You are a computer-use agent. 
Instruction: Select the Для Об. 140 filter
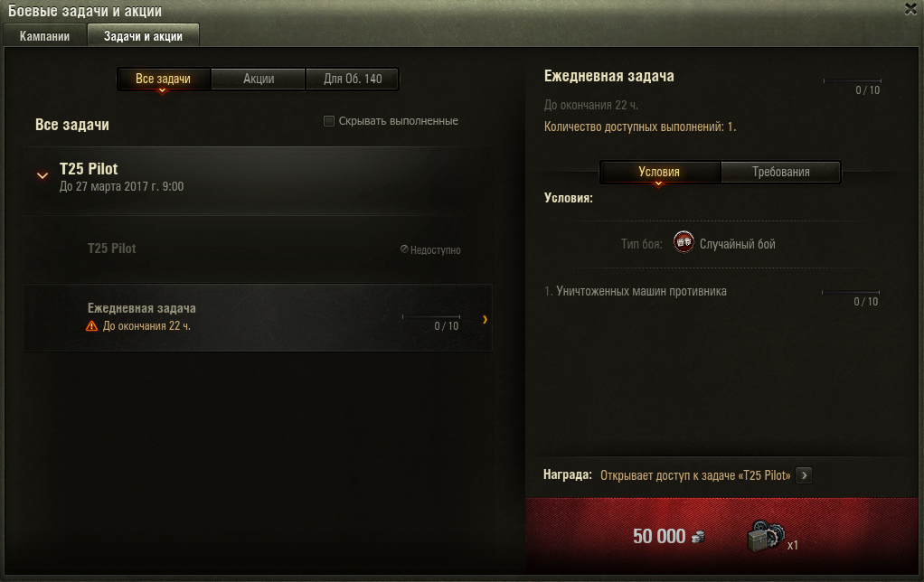(353, 79)
